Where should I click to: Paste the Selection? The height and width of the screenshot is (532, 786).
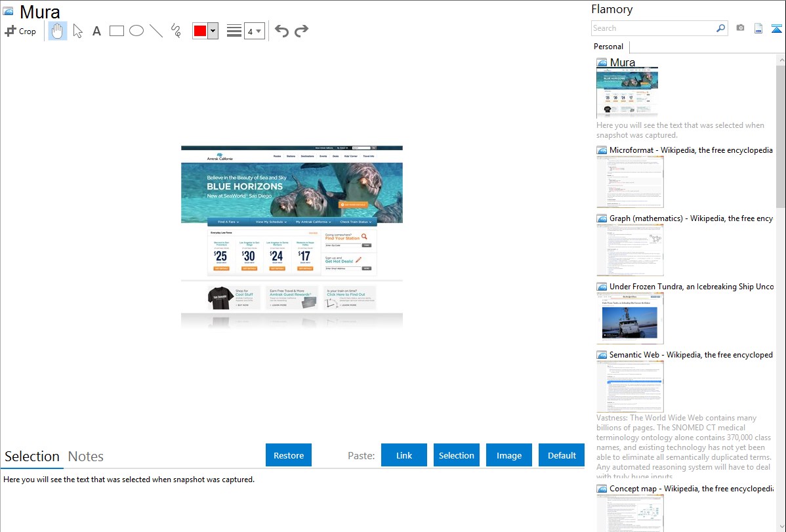(457, 455)
